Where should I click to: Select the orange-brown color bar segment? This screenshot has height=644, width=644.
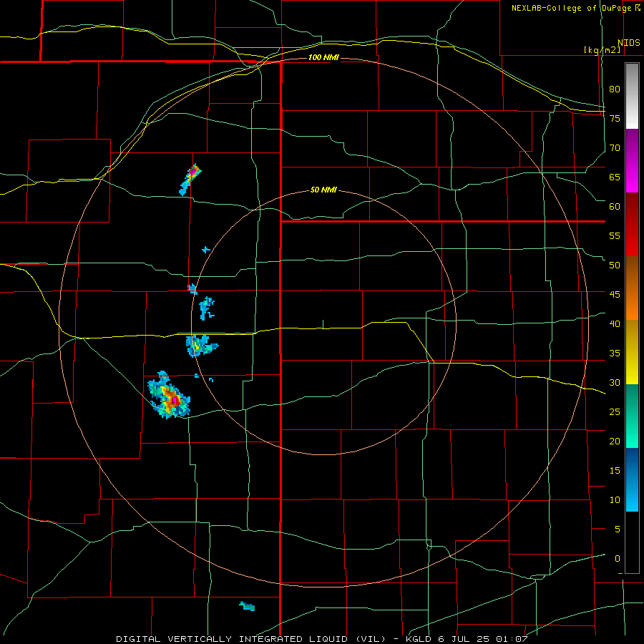632,288
